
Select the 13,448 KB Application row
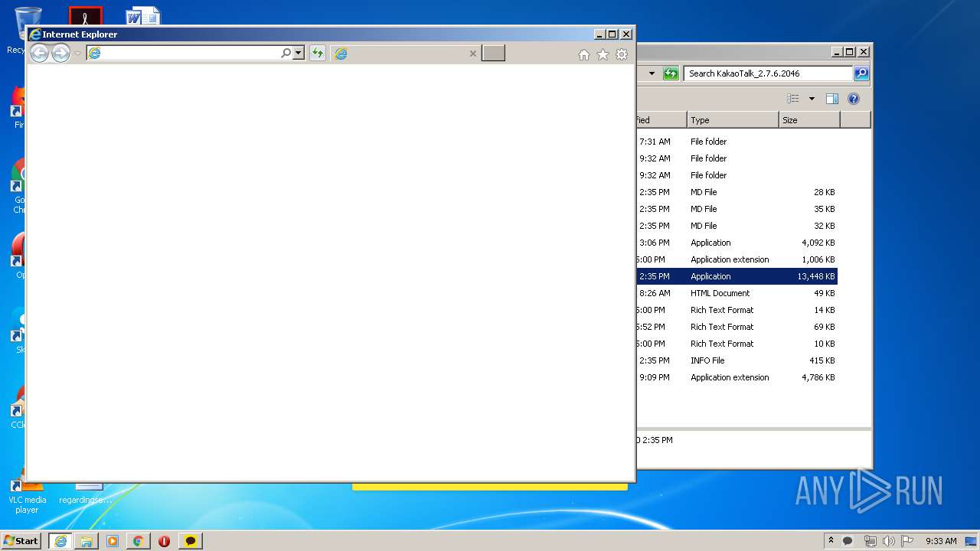pyautogui.click(x=737, y=276)
